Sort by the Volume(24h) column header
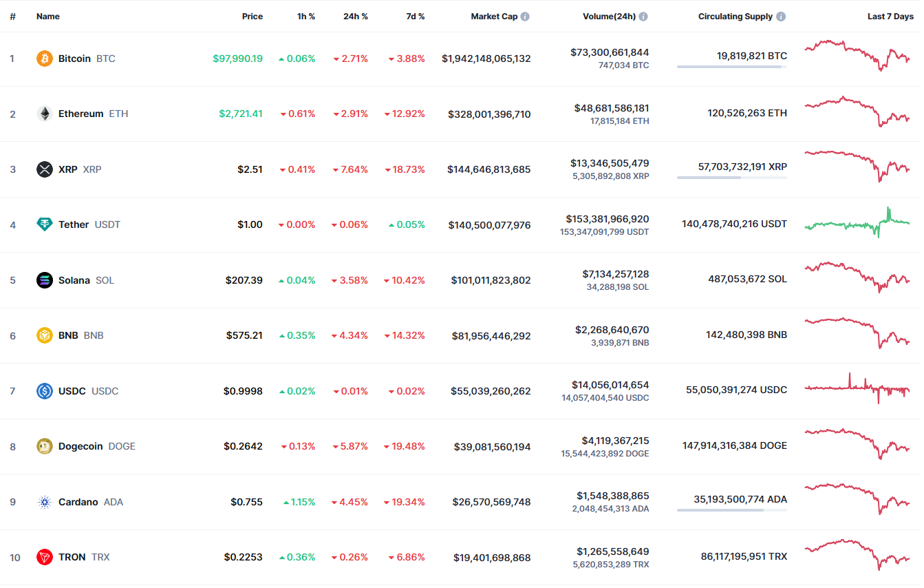The height and width of the screenshot is (588, 924). click(609, 17)
